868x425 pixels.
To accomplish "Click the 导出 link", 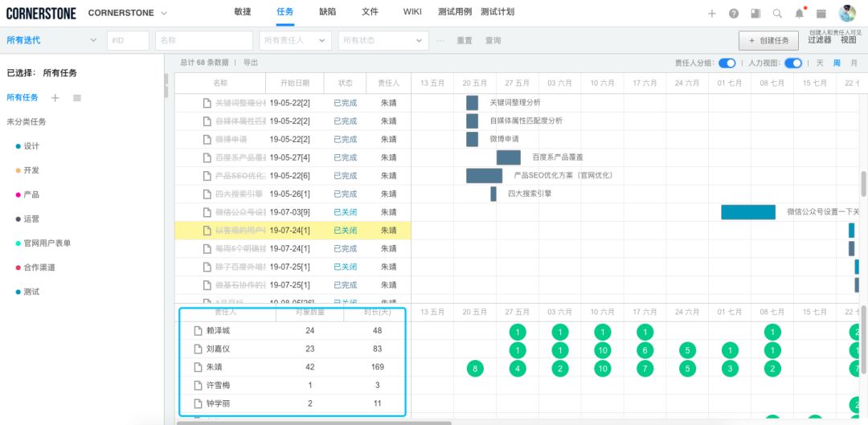I will pos(251,63).
